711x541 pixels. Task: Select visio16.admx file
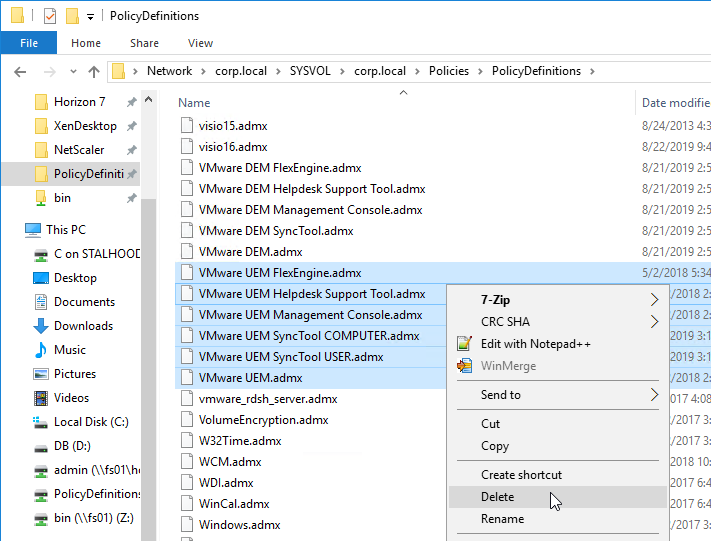(233, 147)
